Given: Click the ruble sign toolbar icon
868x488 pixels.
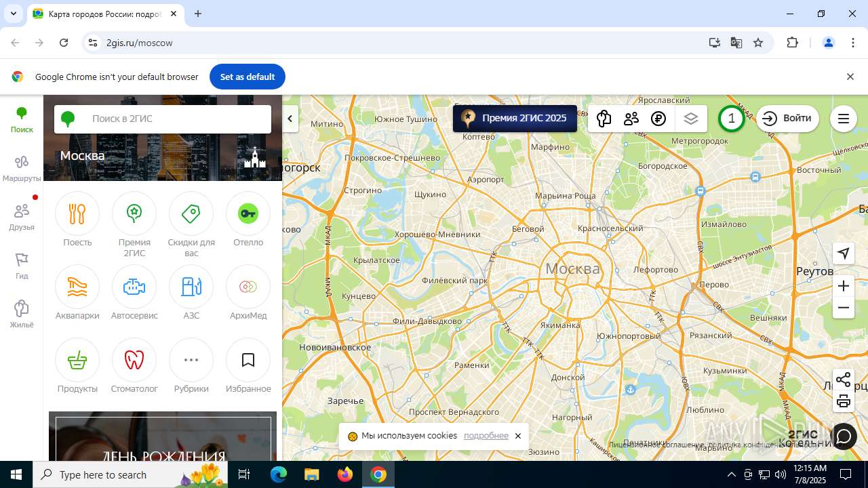Looking at the screenshot, I should [x=658, y=119].
